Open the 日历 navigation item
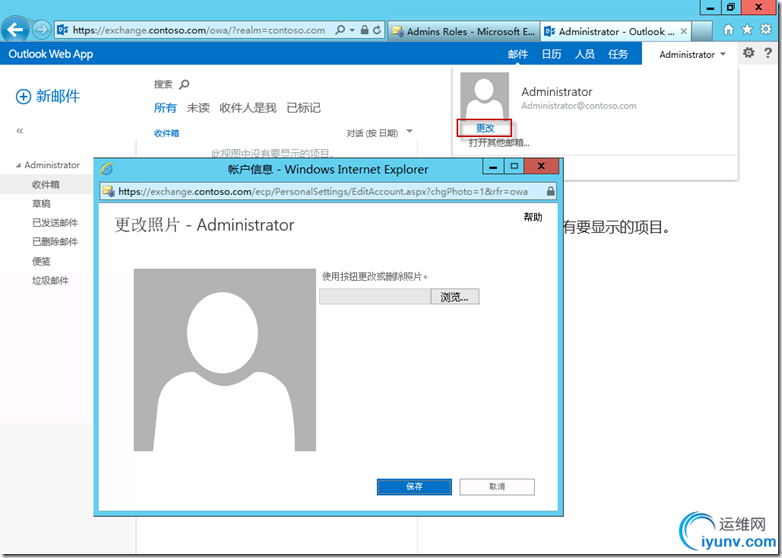Image resolution: width=782 pixels, height=558 pixels. 551,54
